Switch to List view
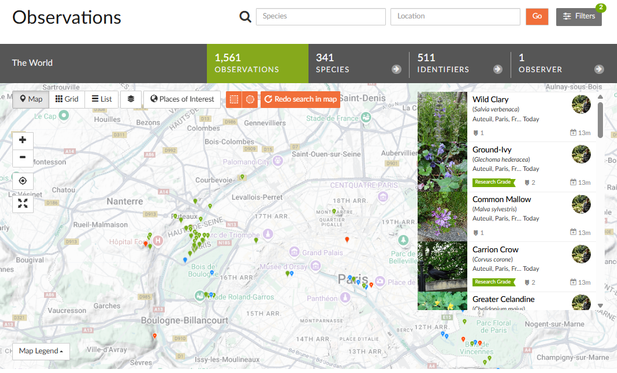 [102, 99]
